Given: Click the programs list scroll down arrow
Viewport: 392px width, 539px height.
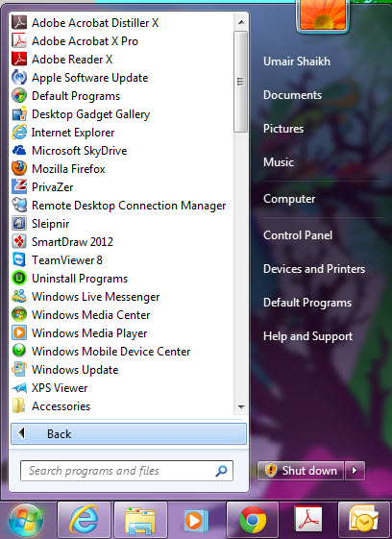Looking at the screenshot, I should (241, 407).
